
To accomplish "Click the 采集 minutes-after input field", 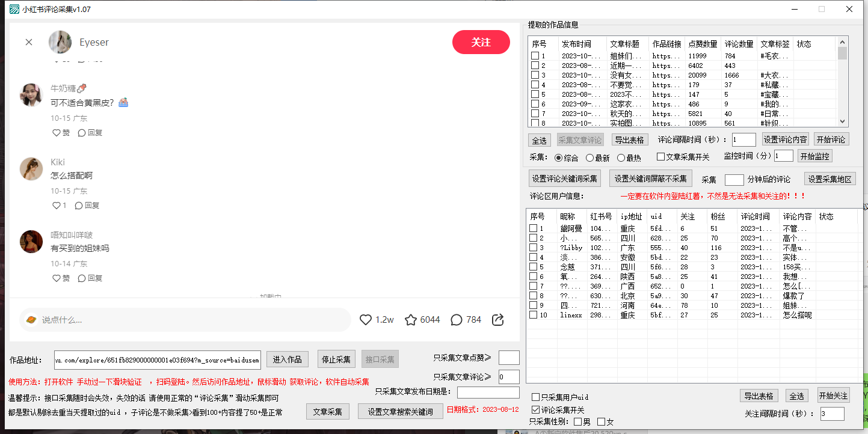I will click(x=734, y=180).
